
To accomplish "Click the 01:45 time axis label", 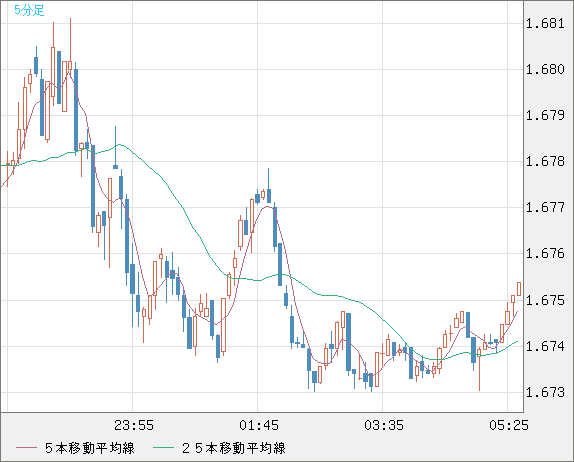I will pos(259,425).
